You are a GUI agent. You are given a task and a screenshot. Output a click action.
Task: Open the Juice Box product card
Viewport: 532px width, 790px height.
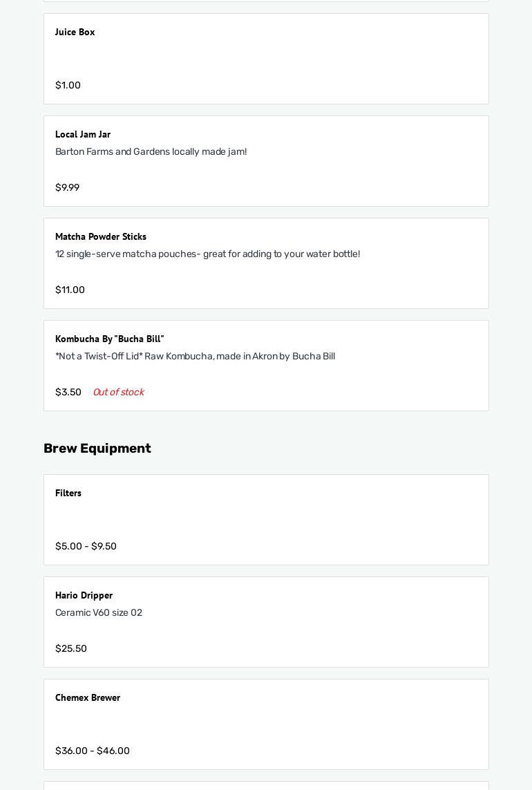point(266,59)
